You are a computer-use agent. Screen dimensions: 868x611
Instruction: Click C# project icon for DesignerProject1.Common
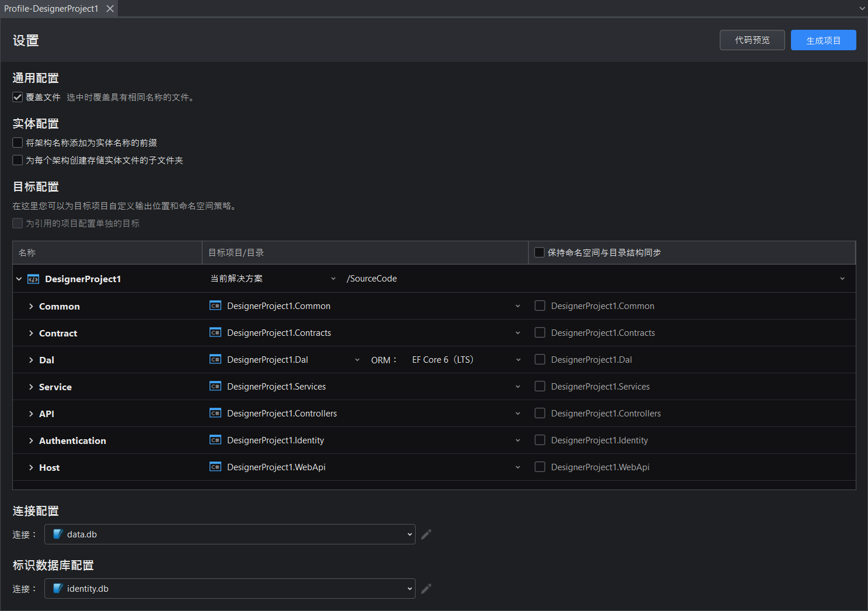pos(215,305)
